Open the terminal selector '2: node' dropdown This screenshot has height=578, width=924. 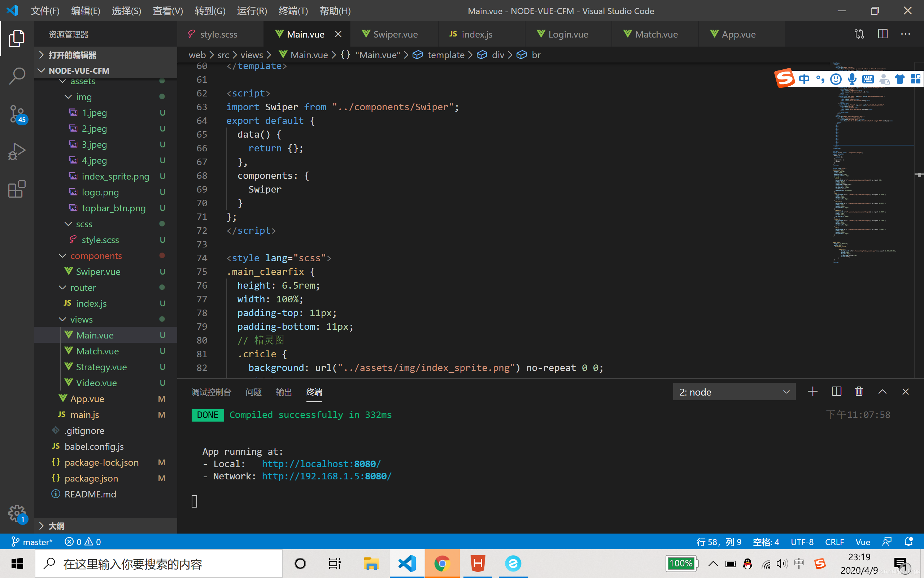[734, 392]
